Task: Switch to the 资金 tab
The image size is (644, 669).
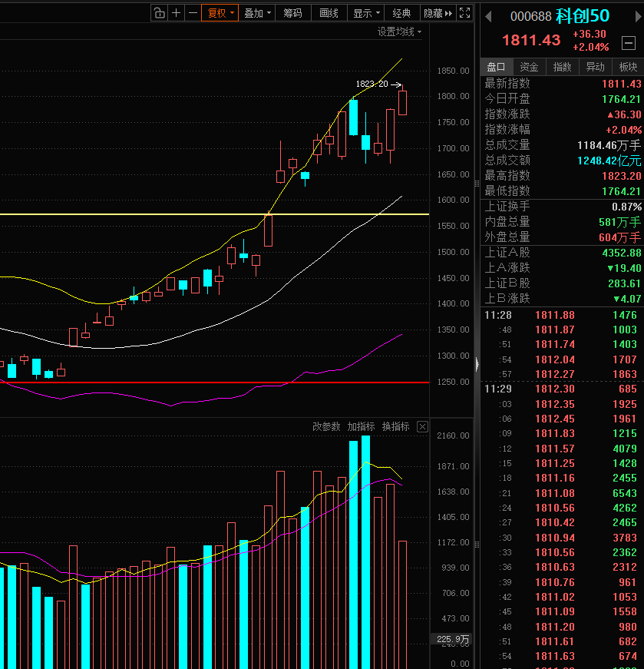Action: 529,67
